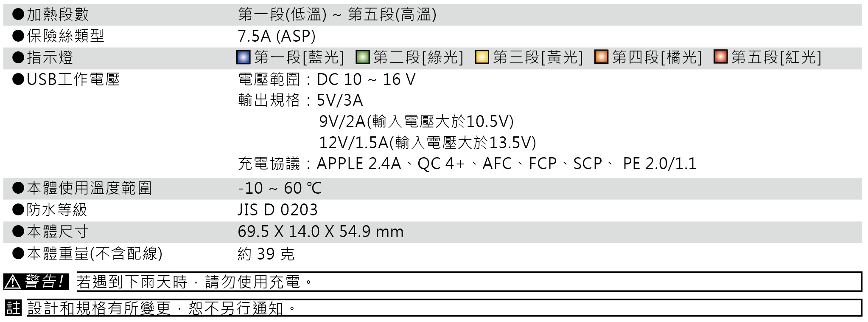The height and width of the screenshot is (322, 868).
Task: Click the bullet beside 防水等級
Action: click(18, 209)
